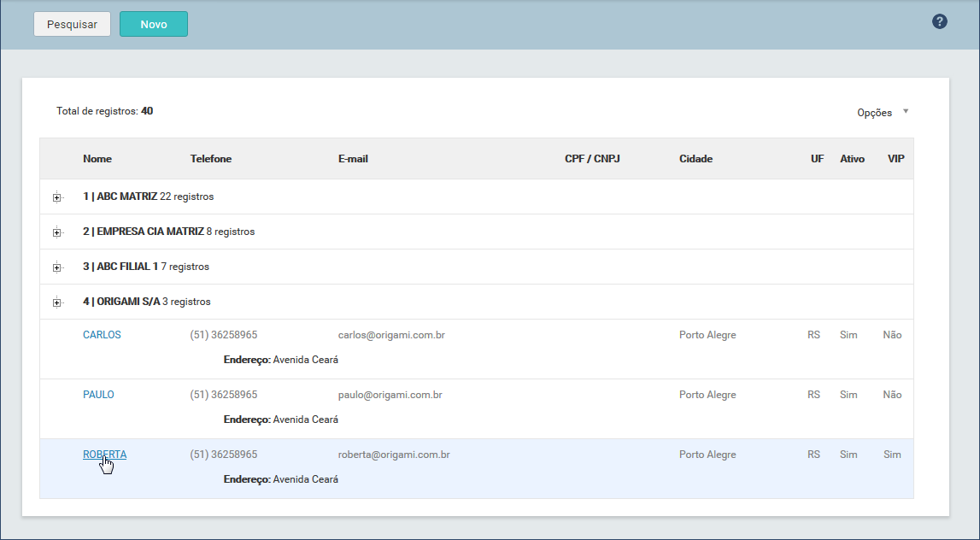The image size is (980, 540).
Task: Click the VIP value Não for CARLOS
Action: click(893, 335)
